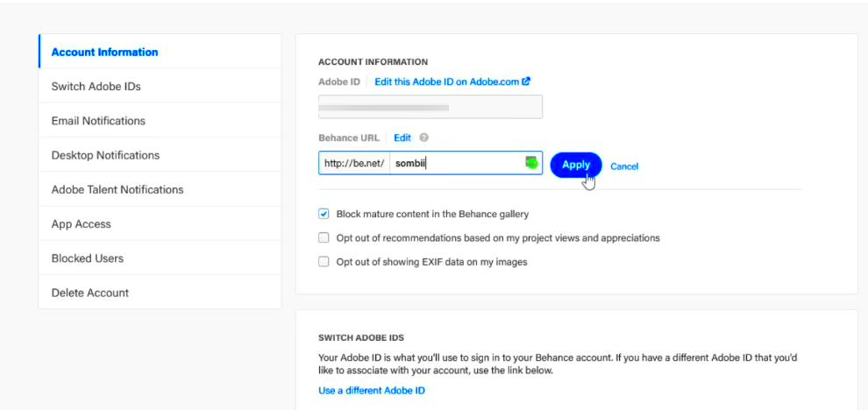Viewport: 868px width, 410px height.
Task: Click the http://be.net/ prefix label
Action: (354, 163)
